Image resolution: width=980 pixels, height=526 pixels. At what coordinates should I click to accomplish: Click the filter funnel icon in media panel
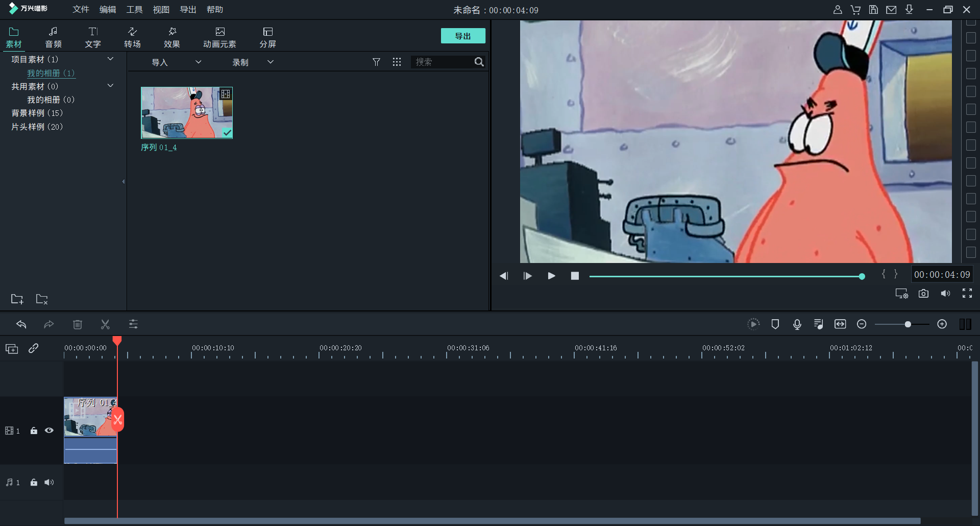click(x=376, y=62)
